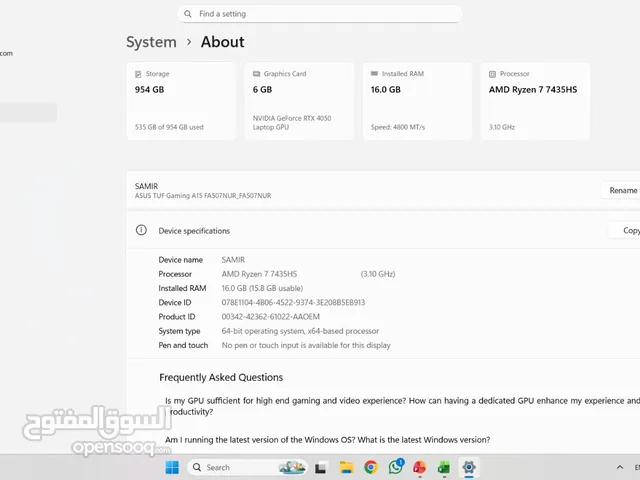Click the Windows Start button
This screenshot has width=640, height=480.
(x=172, y=467)
